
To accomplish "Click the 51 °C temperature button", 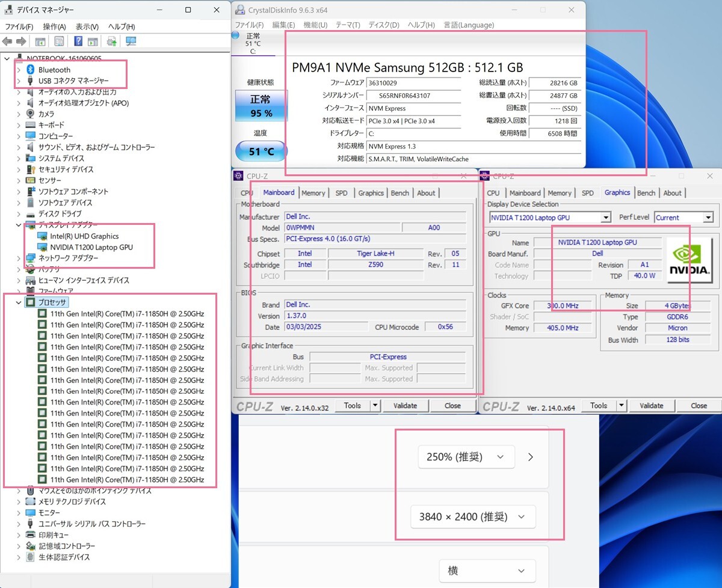I will point(261,151).
